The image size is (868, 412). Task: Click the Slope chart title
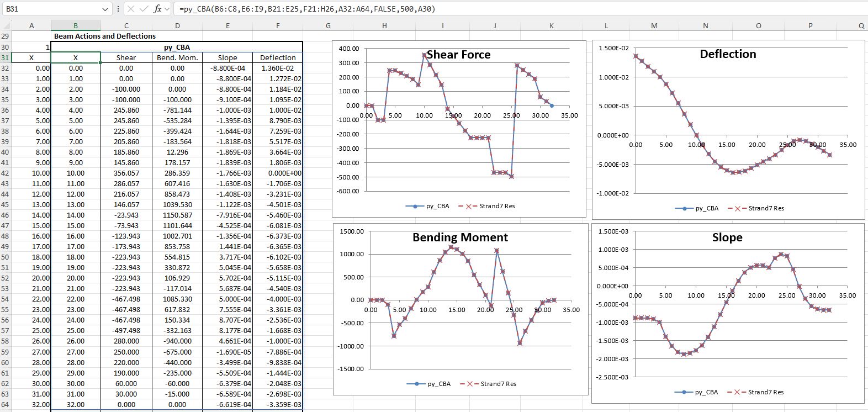point(727,237)
